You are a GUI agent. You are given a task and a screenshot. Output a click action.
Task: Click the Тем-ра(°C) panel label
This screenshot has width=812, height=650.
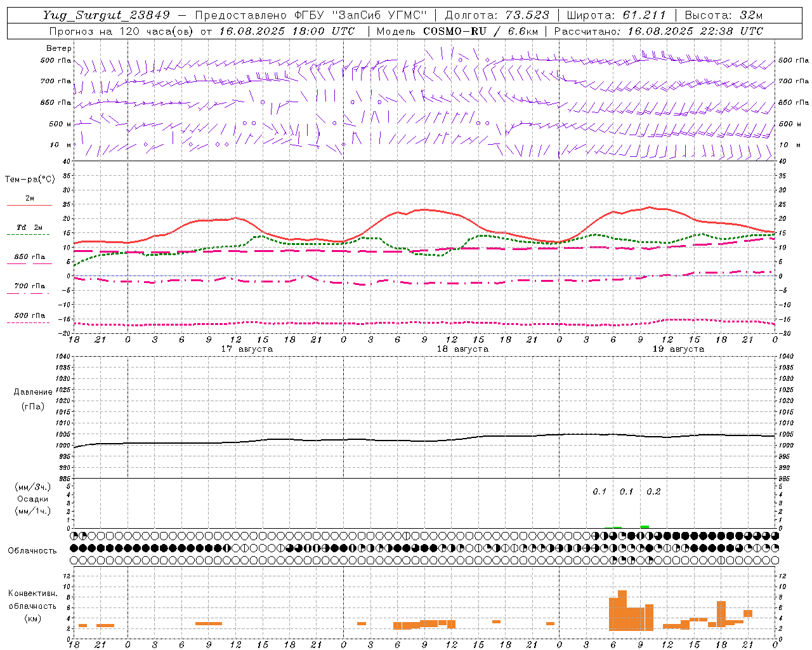click(x=30, y=180)
